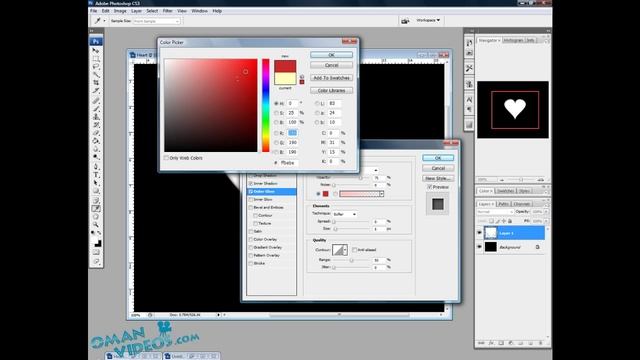Click Add To Swatches button
640x360 pixels.
331,78
